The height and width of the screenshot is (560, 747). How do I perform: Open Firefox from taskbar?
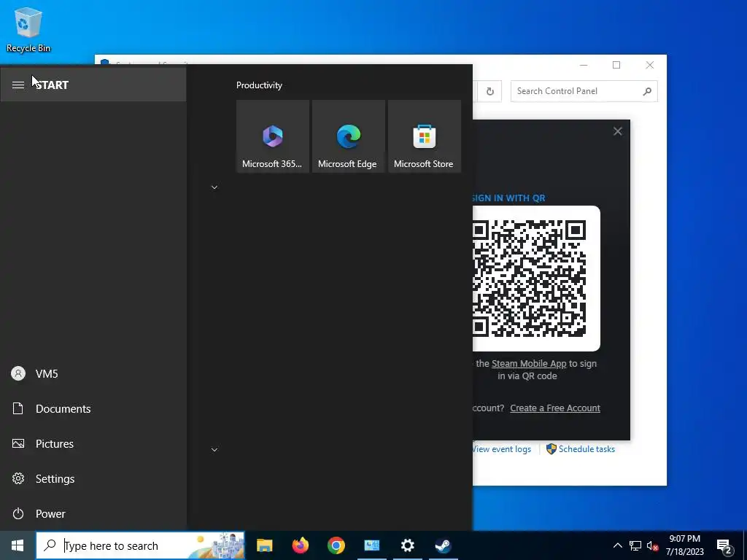[x=300, y=545]
